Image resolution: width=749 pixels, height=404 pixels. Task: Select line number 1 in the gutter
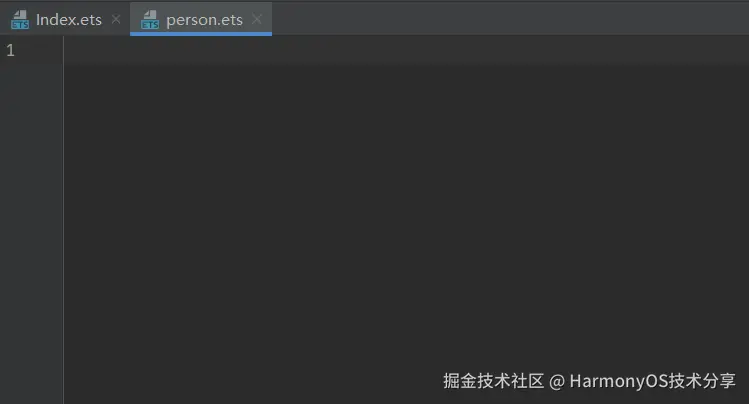11,50
